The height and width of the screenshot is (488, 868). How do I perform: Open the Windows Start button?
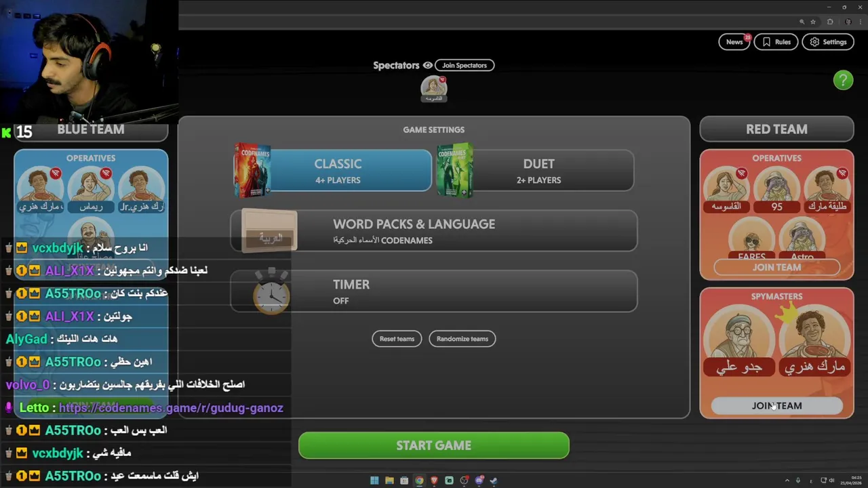374,481
